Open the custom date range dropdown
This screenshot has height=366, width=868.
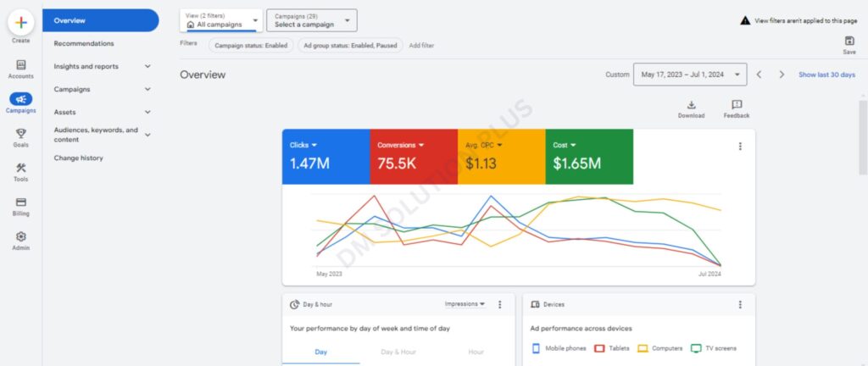690,75
